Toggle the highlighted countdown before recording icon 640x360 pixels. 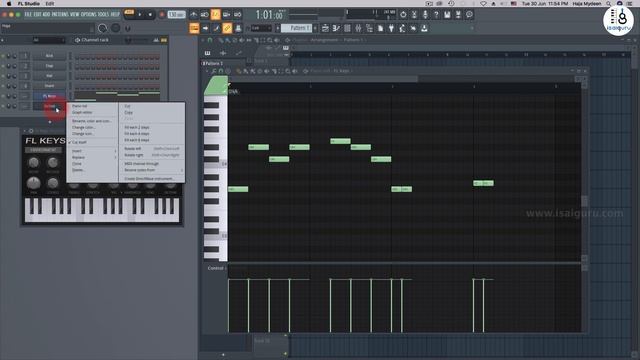click(216, 15)
